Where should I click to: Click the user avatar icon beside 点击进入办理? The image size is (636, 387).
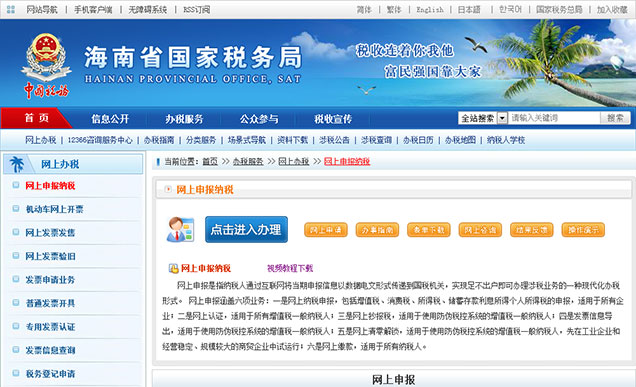180,230
